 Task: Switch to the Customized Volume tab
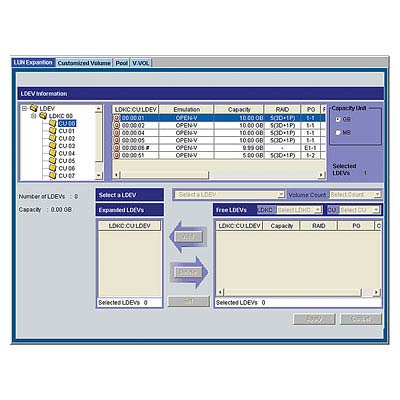(84, 63)
